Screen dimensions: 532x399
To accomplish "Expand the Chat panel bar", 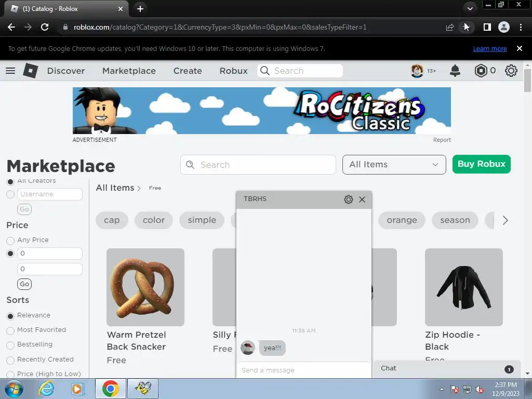I will 447,369.
